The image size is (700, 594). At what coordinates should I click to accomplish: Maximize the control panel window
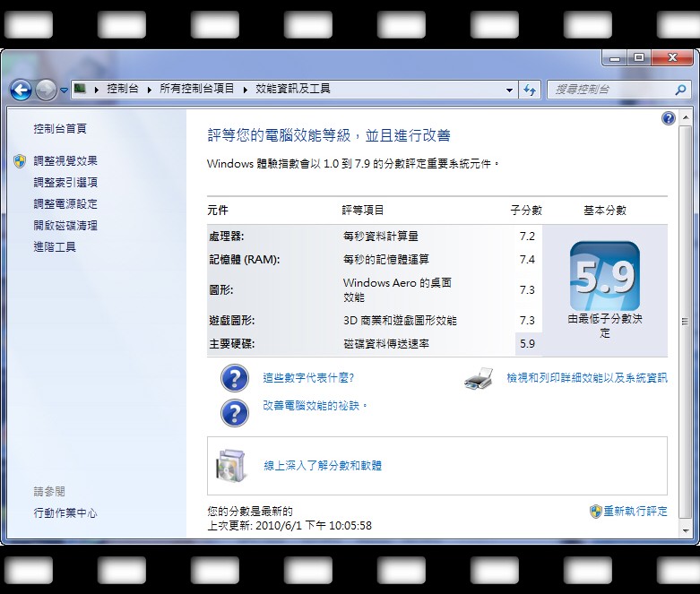coord(639,57)
